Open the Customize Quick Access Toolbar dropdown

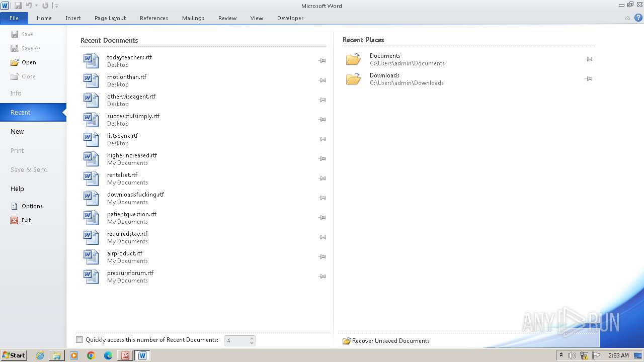point(56,6)
